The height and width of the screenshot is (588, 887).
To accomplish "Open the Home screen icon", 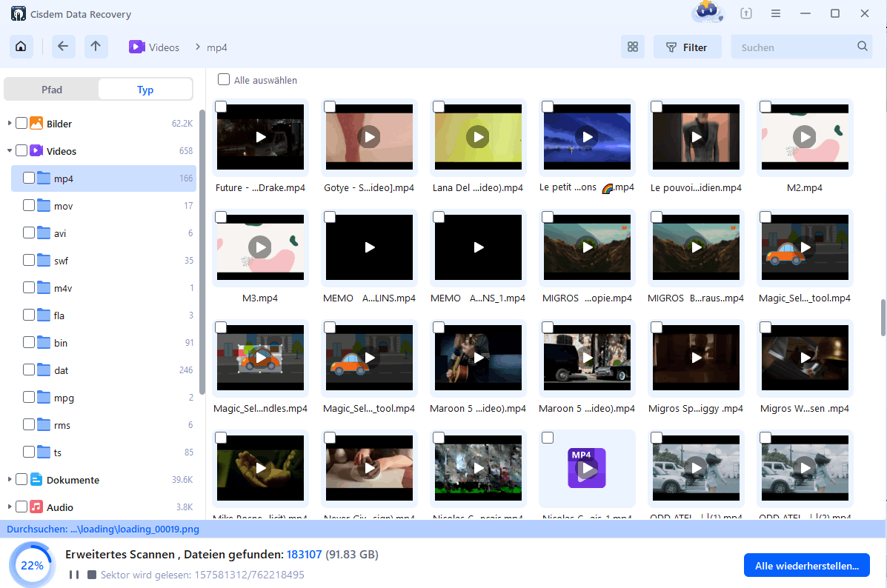I will (x=21, y=46).
